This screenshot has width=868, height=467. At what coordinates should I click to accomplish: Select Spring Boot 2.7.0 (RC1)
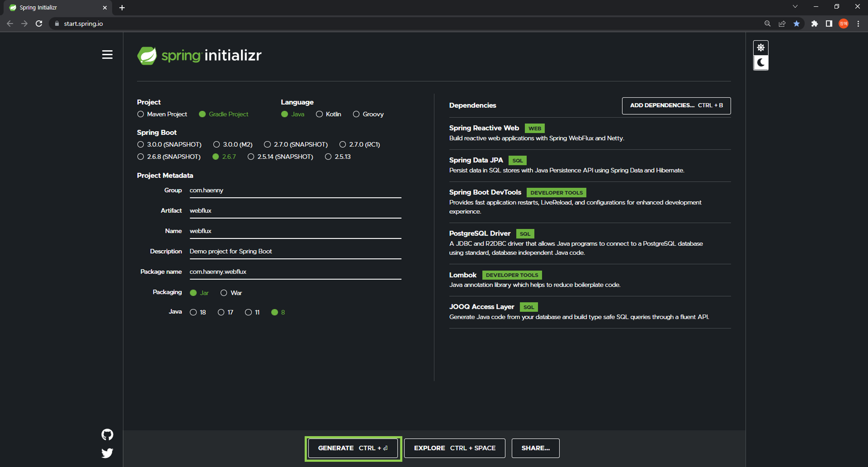(x=360, y=145)
